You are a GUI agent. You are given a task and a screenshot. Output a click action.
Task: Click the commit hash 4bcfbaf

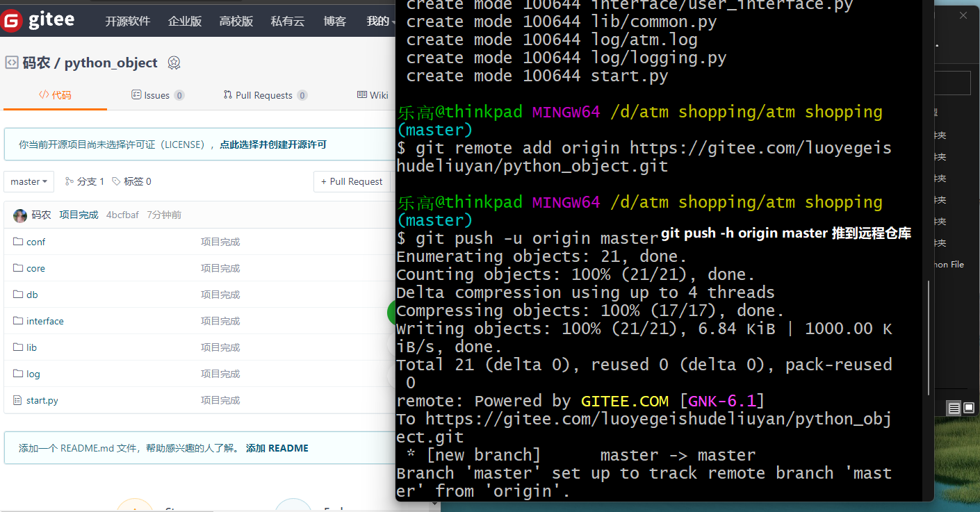[x=122, y=215]
